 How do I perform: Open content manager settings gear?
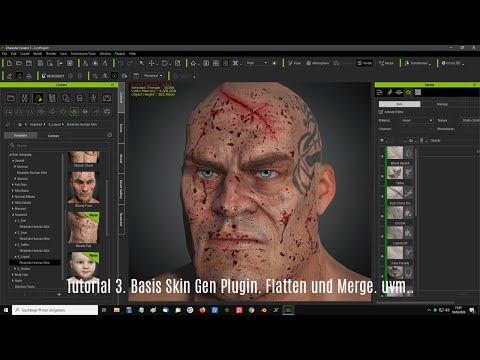point(110,135)
